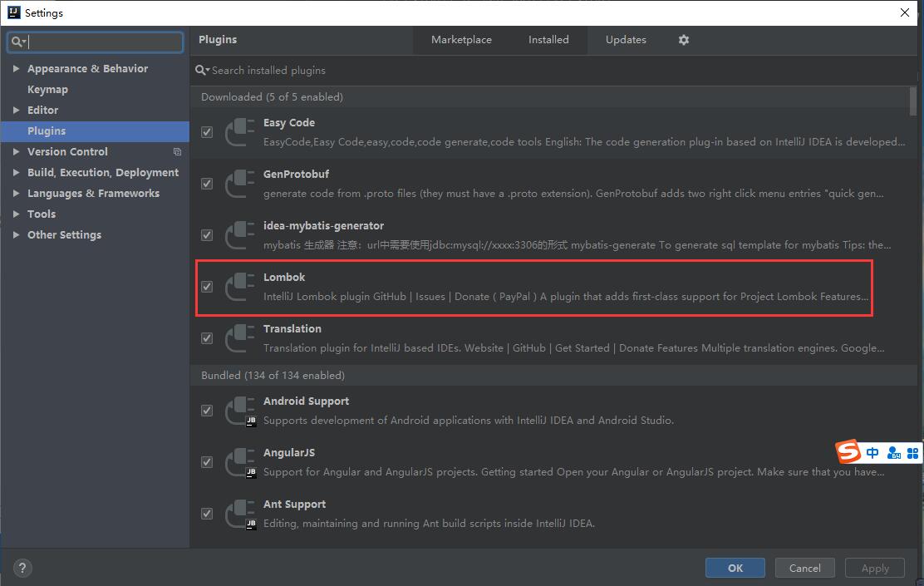The height and width of the screenshot is (586, 924).
Task: Open the Updates tab
Action: [x=626, y=40]
